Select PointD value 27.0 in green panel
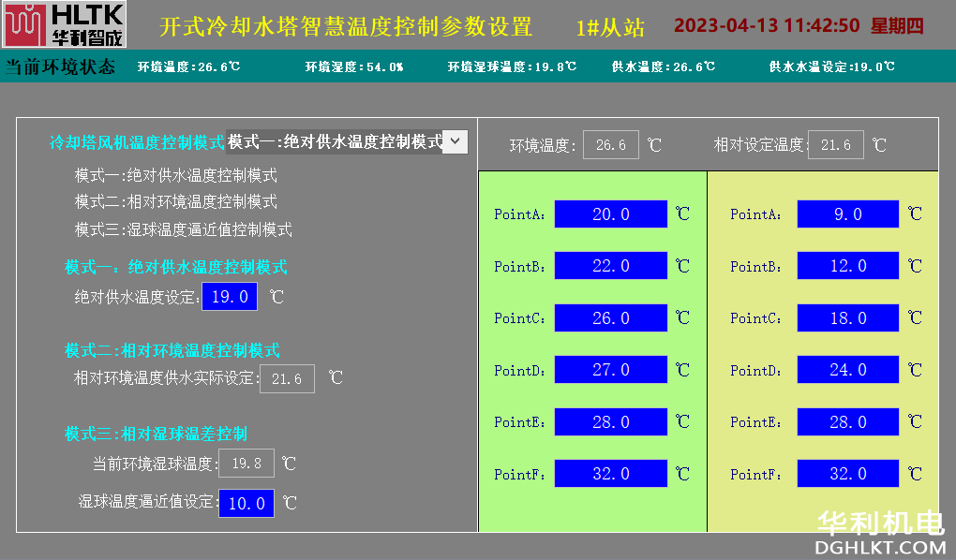The image size is (956, 560). coord(611,370)
